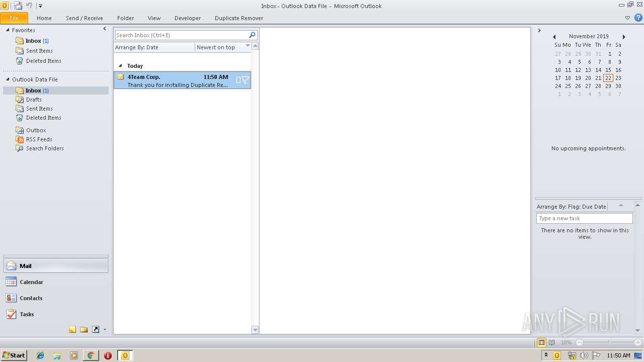
Task: Click the category box on 4Team Corp. message
Action: [x=238, y=80]
